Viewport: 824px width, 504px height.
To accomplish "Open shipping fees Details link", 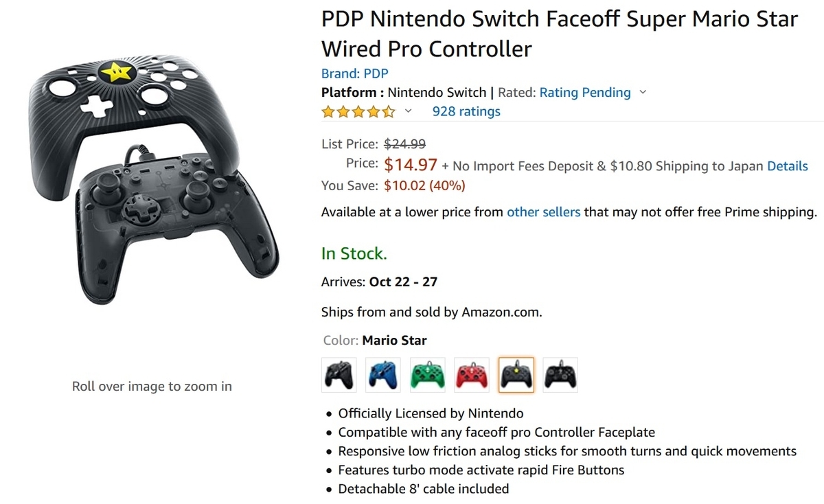I will coord(787,166).
